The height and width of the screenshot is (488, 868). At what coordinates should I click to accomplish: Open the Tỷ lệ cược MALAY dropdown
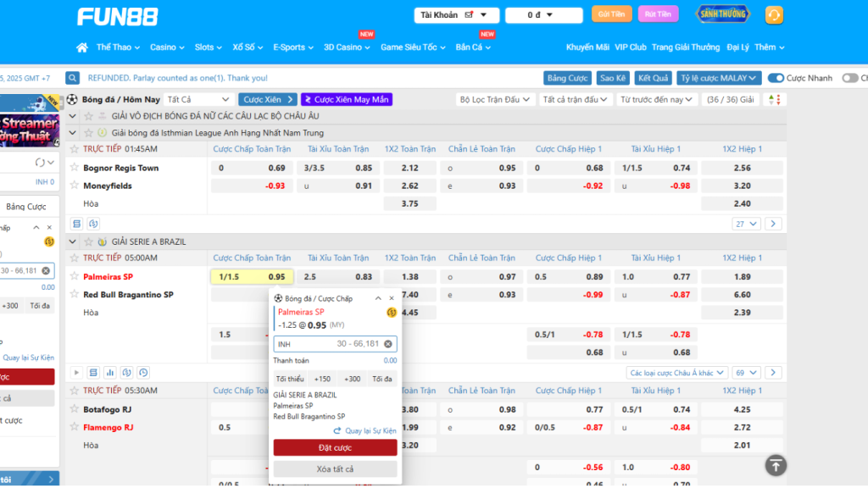(718, 78)
